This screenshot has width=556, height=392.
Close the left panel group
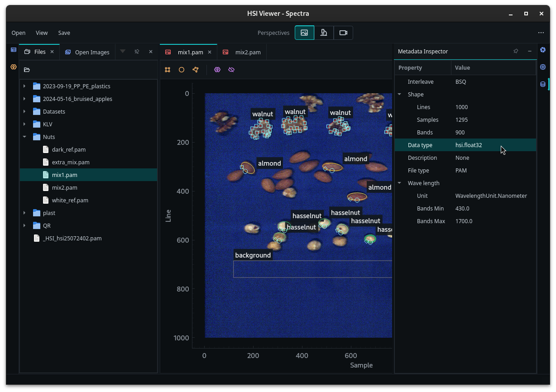click(151, 52)
